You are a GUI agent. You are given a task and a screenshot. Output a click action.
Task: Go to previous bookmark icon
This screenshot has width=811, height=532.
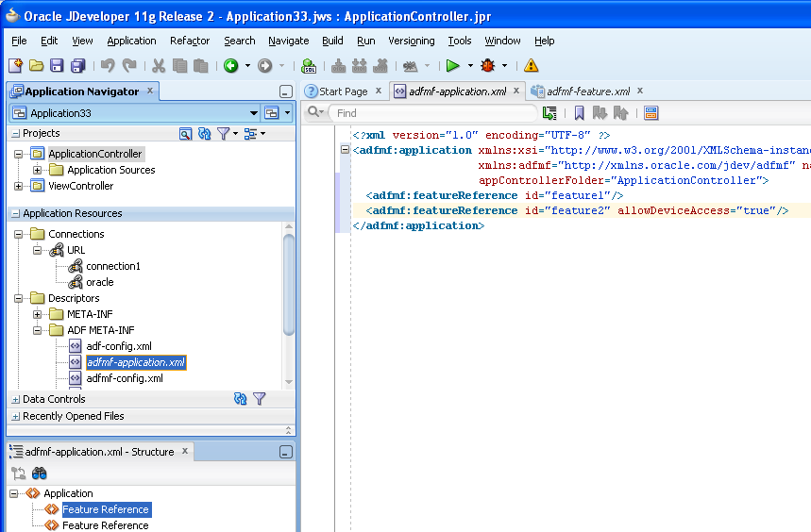[x=620, y=112]
